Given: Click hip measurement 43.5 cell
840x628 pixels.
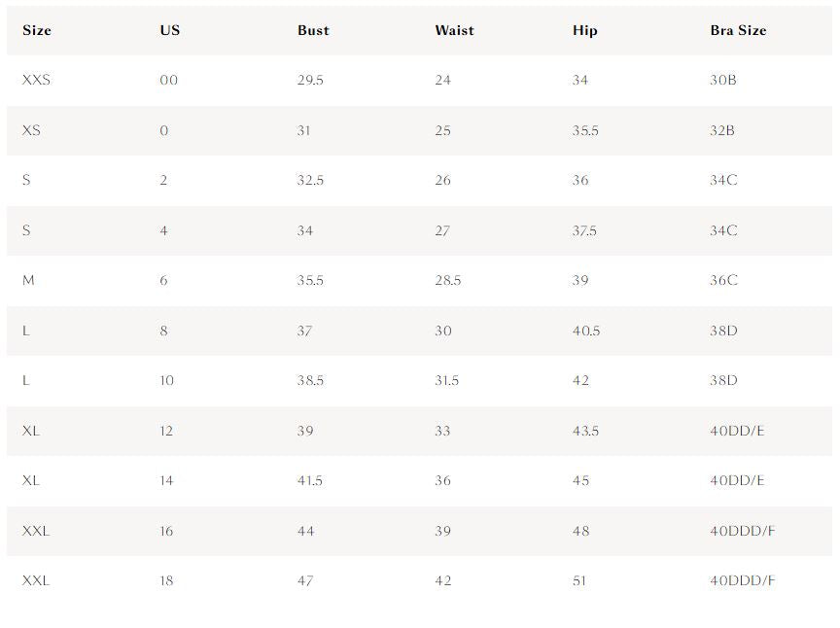Looking at the screenshot, I should click(585, 431).
